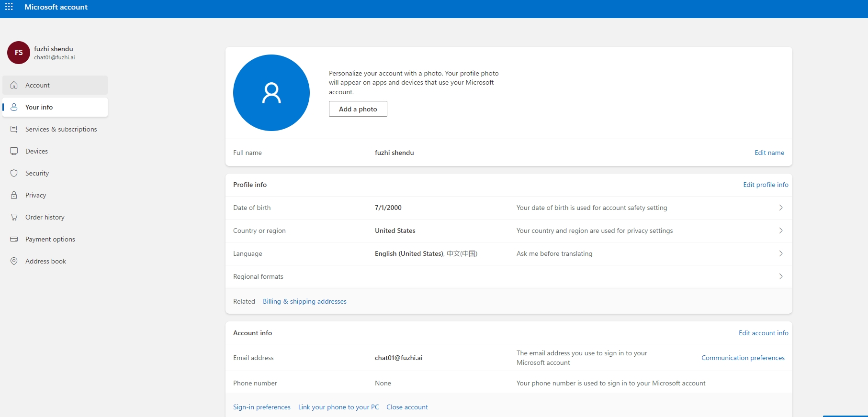Screen dimensions: 868x417
Task: Click Edit profile info link
Action: pyautogui.click(x=766, y=185)
